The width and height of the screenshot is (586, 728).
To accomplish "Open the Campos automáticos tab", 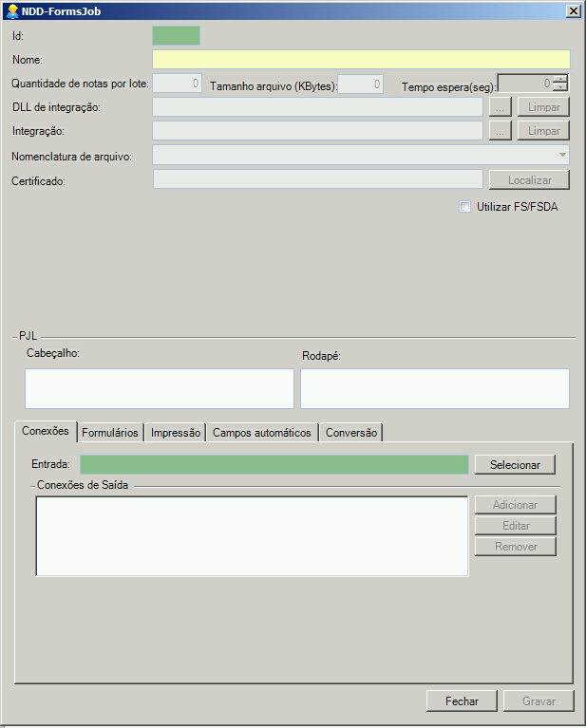I will click(x=262, y=433).
